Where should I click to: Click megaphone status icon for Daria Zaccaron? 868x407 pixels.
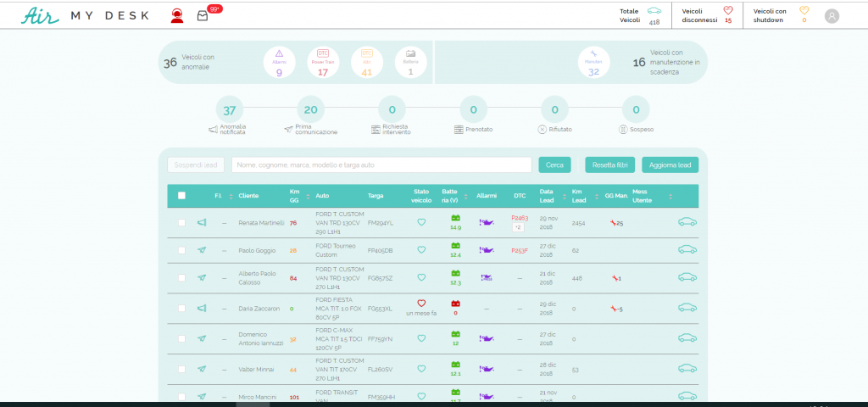pyautogui.click(x=202, y=308)
